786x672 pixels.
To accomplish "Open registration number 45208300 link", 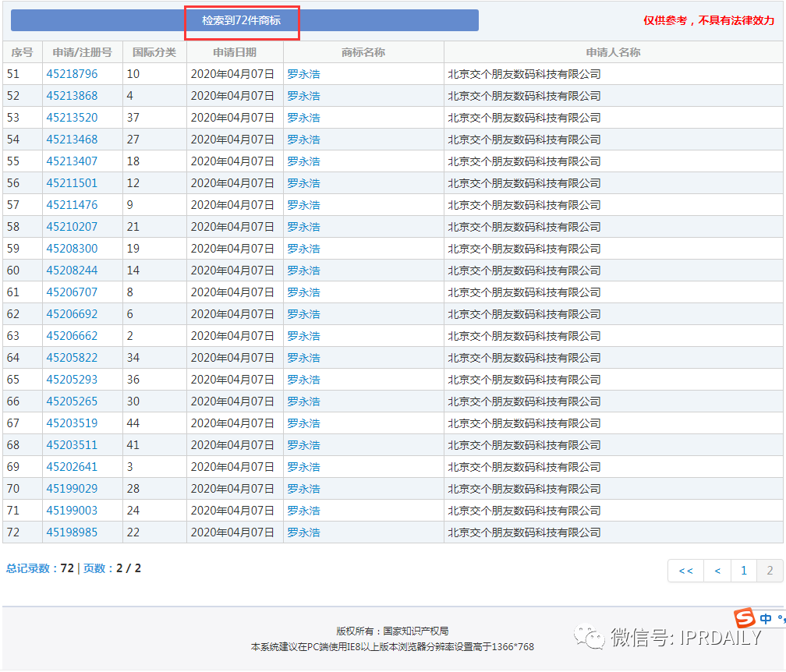I will click(72, 249).
